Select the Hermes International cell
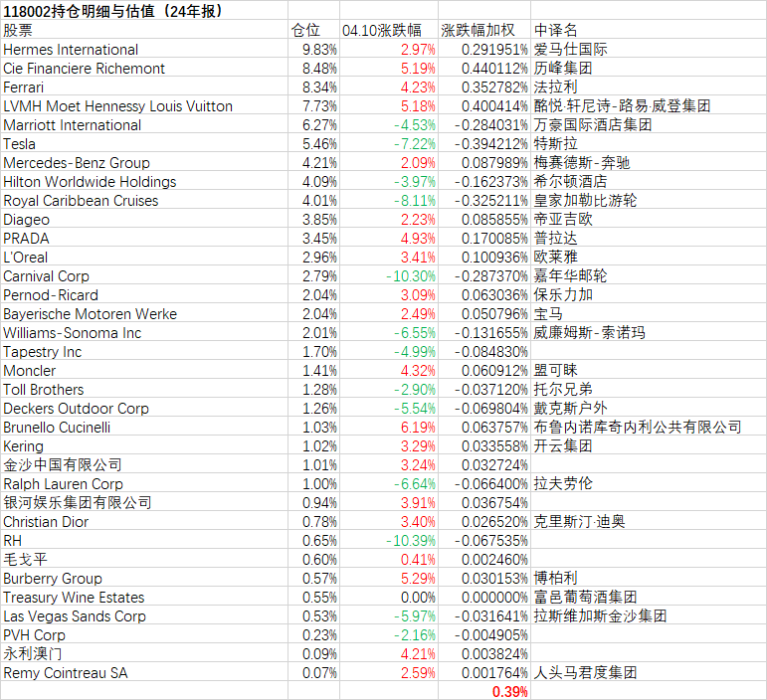 pyautogui.click(x=144, y=49)
